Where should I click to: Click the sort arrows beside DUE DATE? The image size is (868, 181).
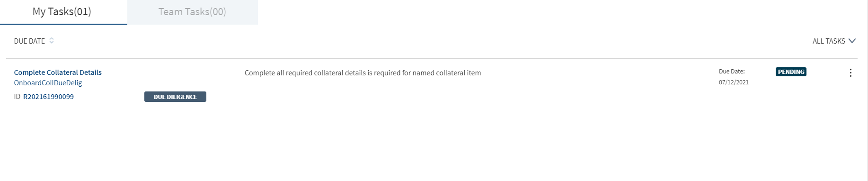52,41
